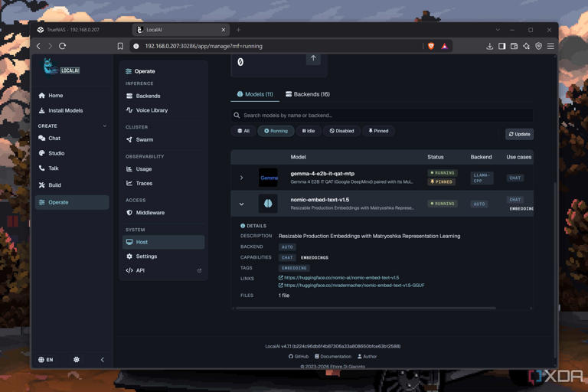
Task: Click the Brave shield icon in address bar
Action: [x=431, y=46]
